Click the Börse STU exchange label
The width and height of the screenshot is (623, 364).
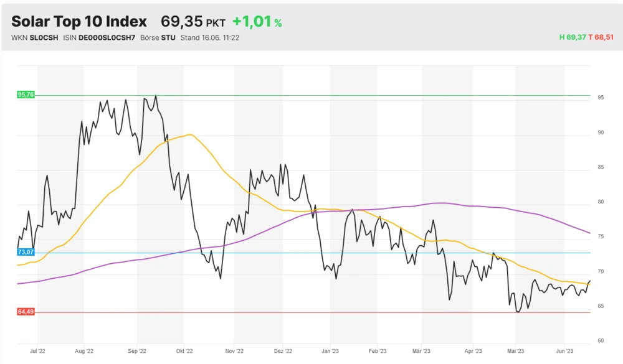158,37
